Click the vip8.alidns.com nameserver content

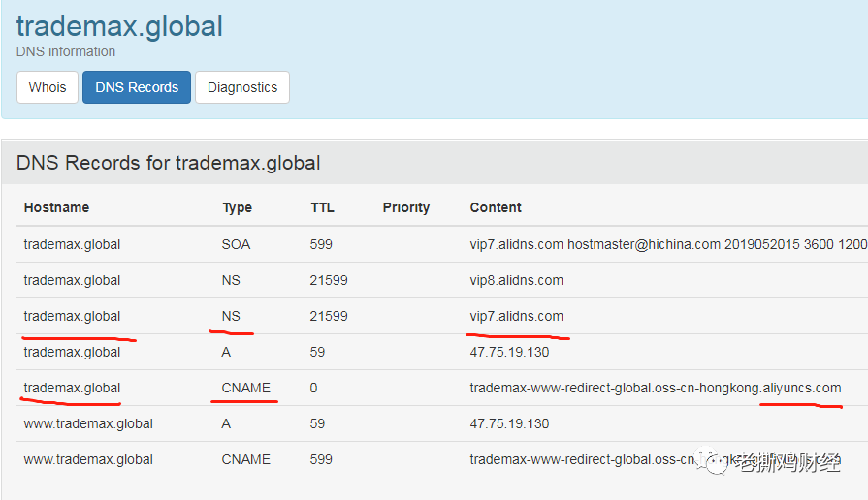517,280
